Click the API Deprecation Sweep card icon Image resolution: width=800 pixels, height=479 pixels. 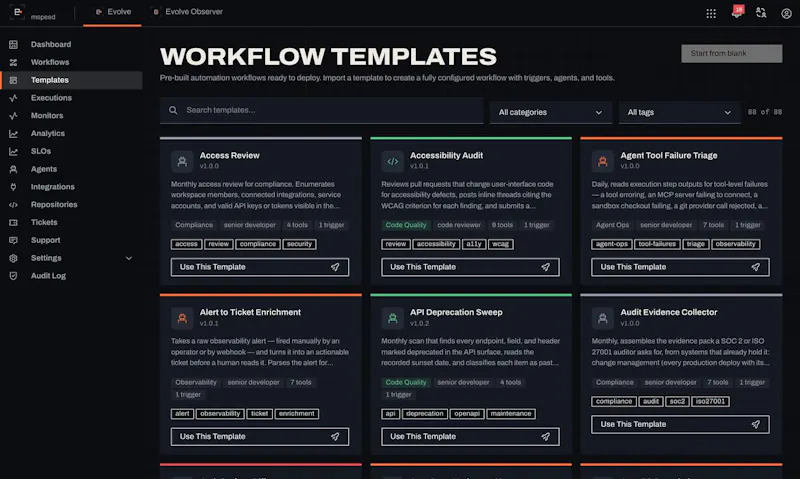click(392, 319)
